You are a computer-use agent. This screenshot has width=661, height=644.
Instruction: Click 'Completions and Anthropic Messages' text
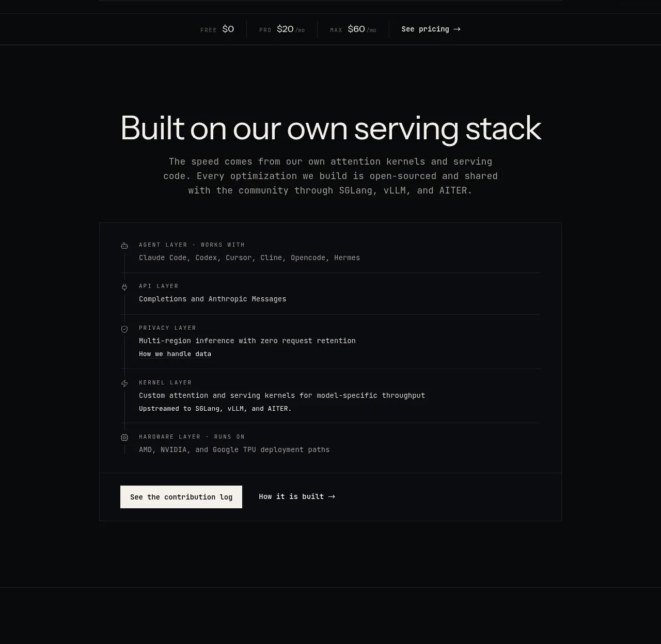tap(212, 299)
